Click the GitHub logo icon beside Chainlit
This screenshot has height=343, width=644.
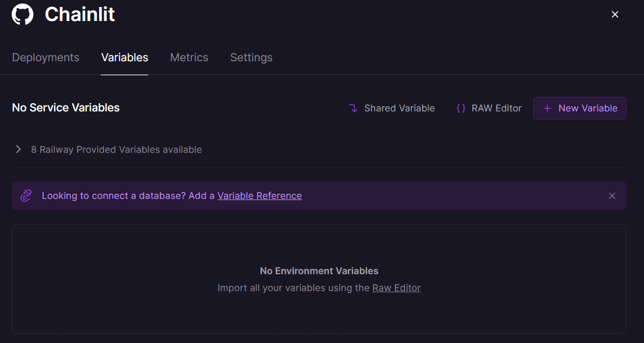pos(22,15)
